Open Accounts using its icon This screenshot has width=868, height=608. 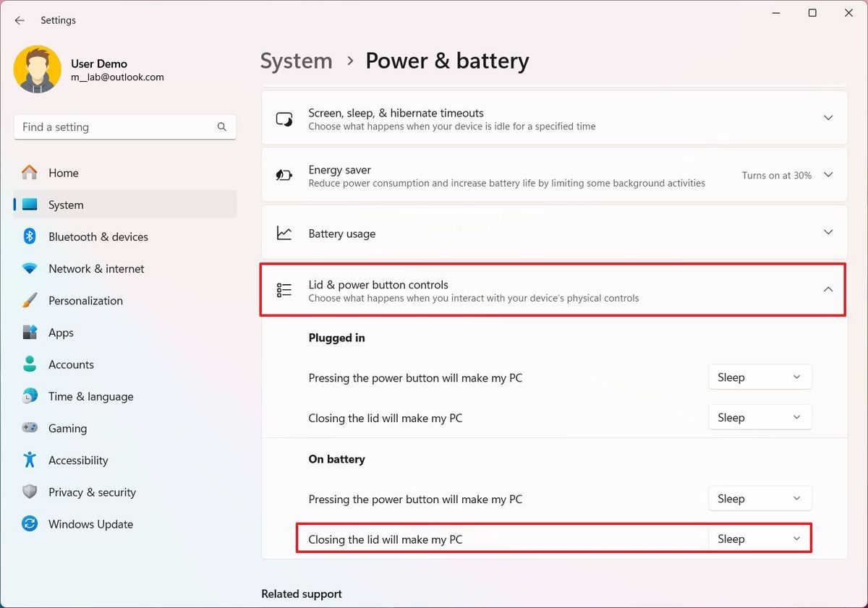coord(30,364)
